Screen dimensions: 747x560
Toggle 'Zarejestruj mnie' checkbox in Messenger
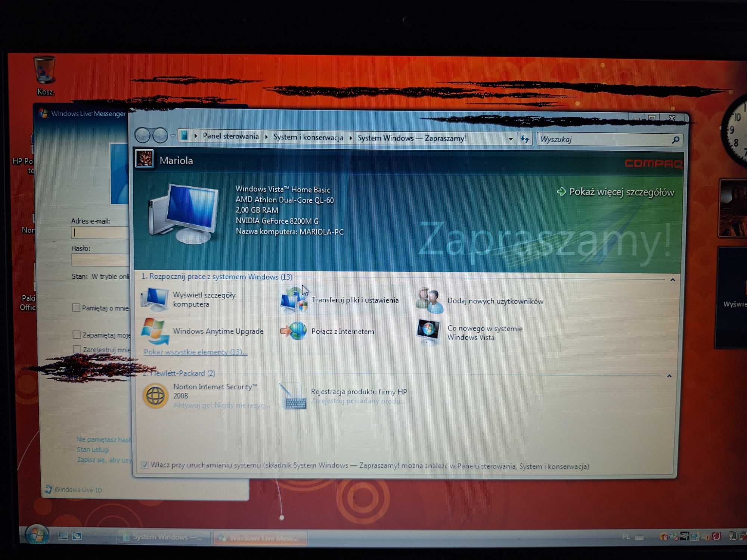point(77,349)
